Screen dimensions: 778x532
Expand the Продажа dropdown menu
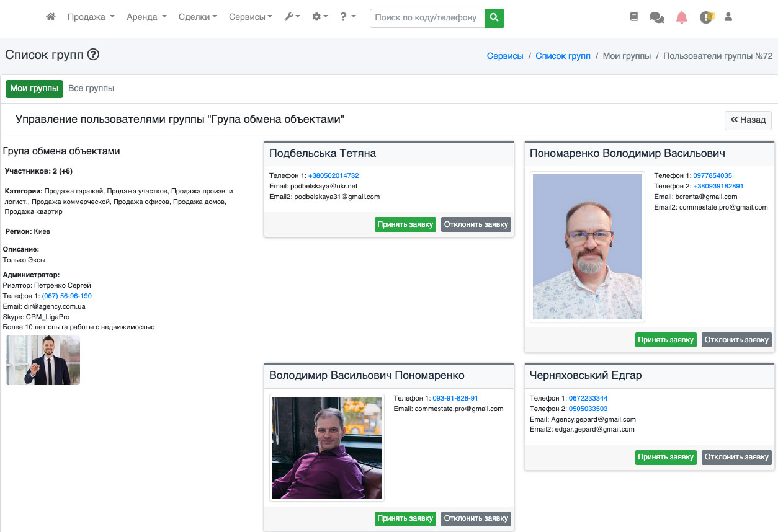coord(91,17)
